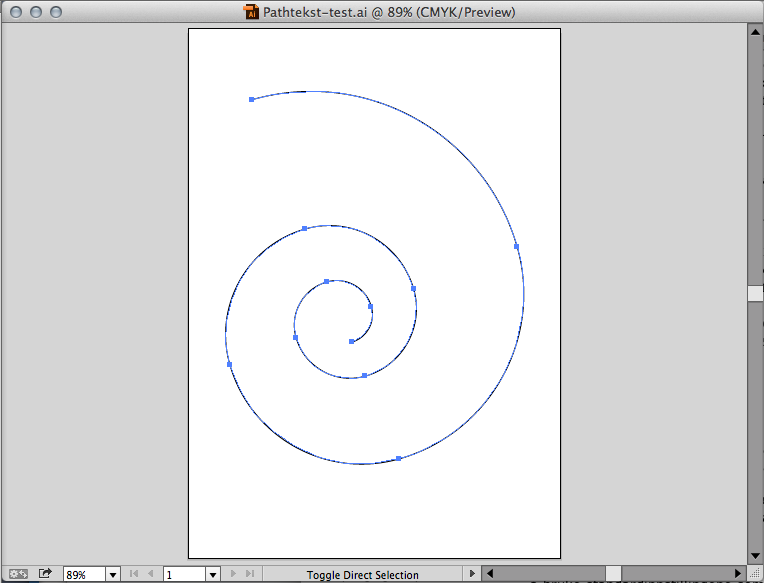Go to the next artboard
764x583 pixels.
234,574
